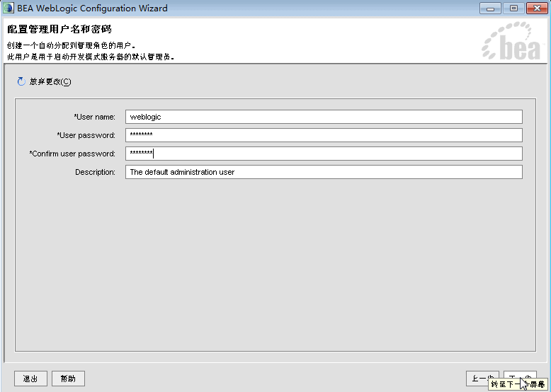Click the wizard globe icon in title bar
The width and height of the screenshot is (551, 392).
pos(8,8)
